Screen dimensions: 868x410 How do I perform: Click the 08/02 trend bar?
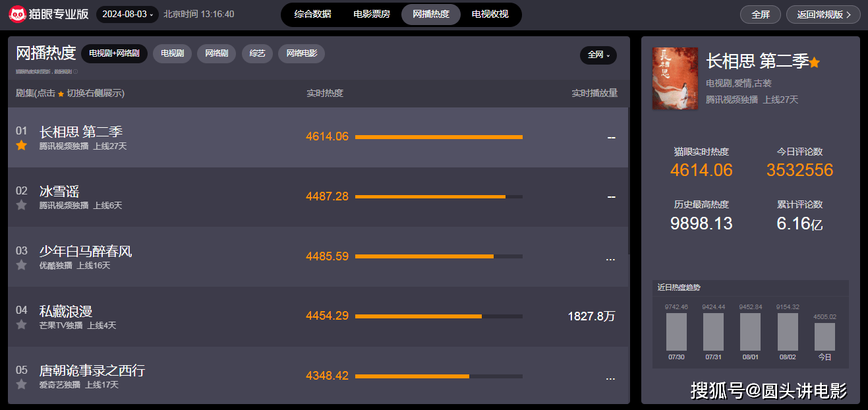pos(788,332)
